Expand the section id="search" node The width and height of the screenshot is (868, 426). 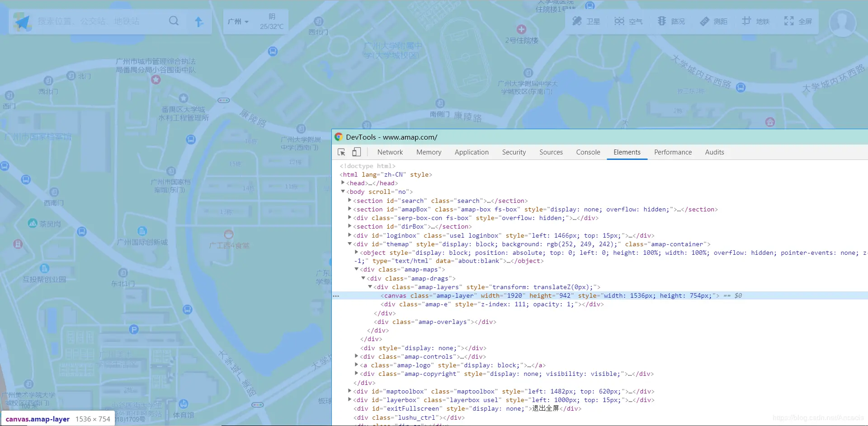350,200
